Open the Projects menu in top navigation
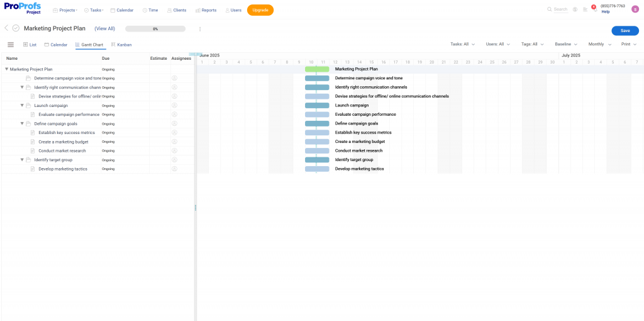This screenshot has height=321, width=644. (65, 10)
